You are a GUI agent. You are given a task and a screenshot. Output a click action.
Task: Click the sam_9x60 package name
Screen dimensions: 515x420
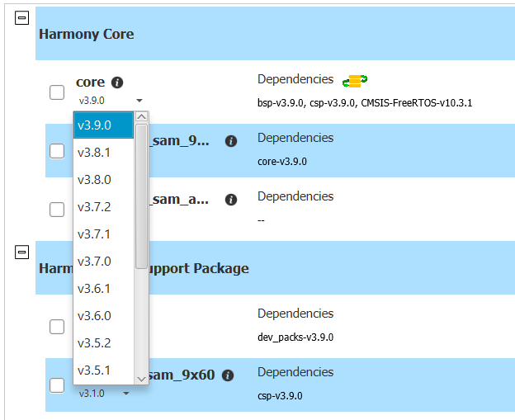182,375
